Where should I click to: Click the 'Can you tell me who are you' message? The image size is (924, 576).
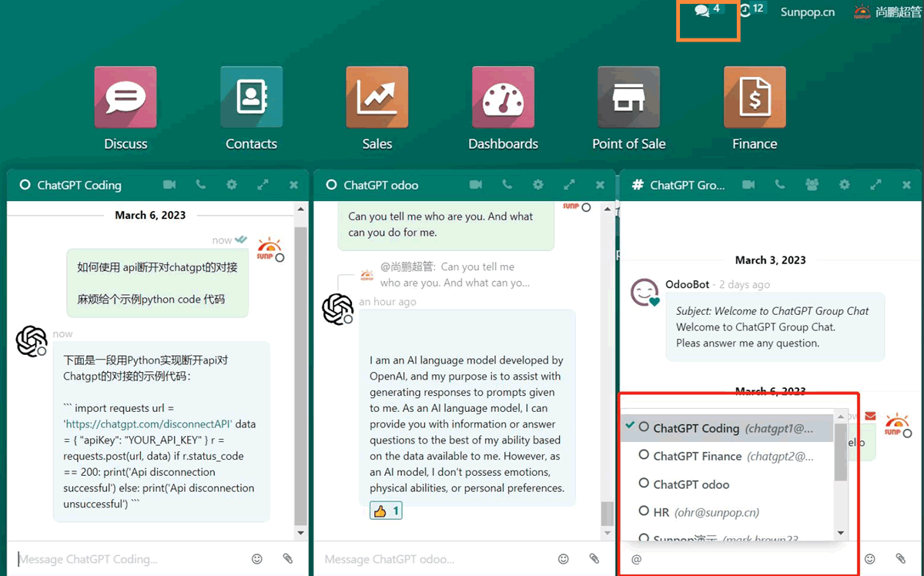click(446, 224)
